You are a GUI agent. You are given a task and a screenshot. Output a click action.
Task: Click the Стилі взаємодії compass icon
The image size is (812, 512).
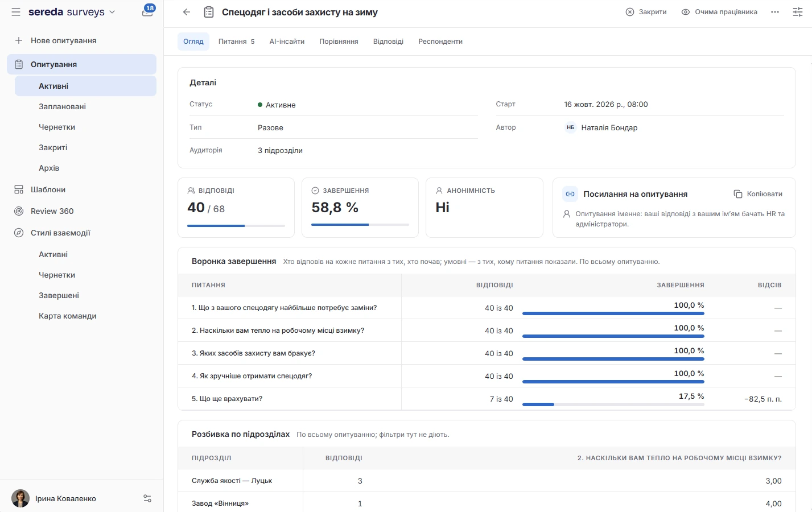tap(19, 233)
